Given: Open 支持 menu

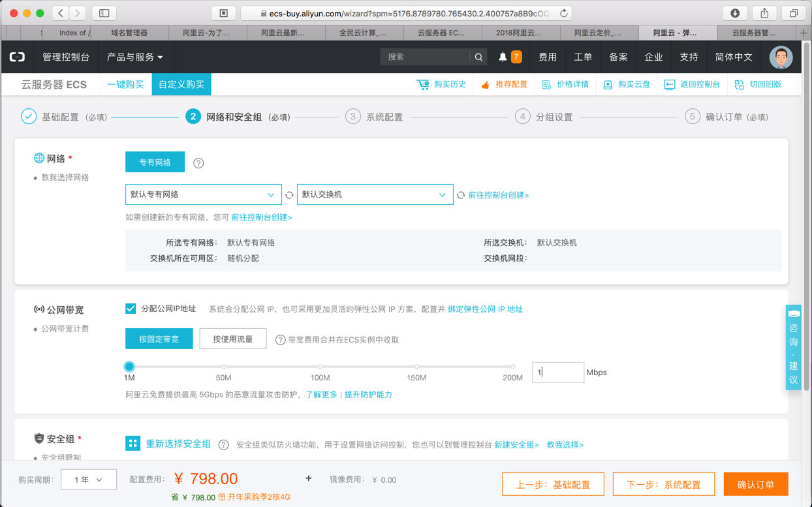Looking at the screenshot, I should click(689, 57).
